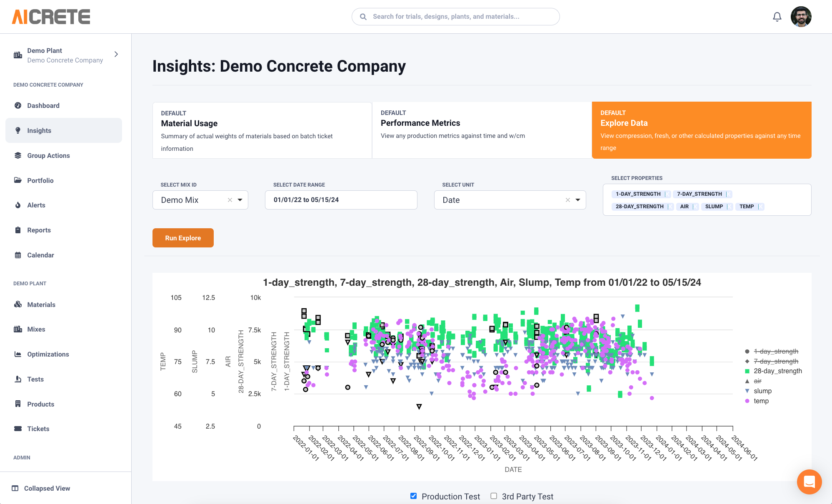Click the Optimizations chart icon
Screen dimensions: 832x504
18,354
